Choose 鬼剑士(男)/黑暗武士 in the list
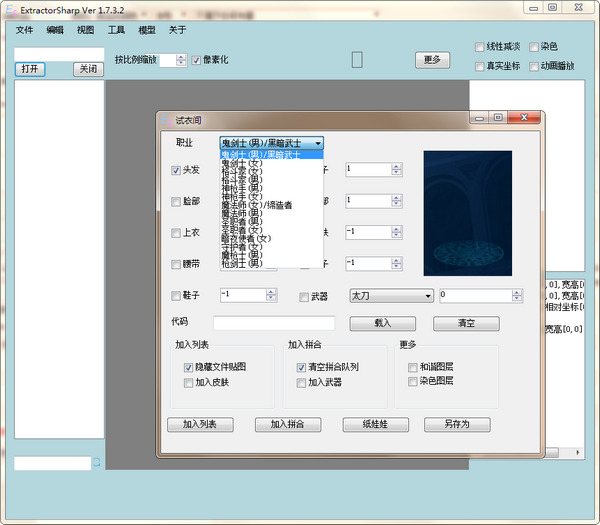The image size is (600, 525). click(272, 155)
